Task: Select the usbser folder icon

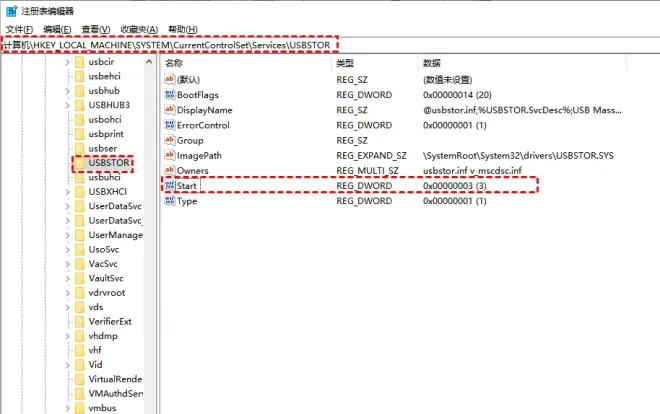Action: point(80,148)
